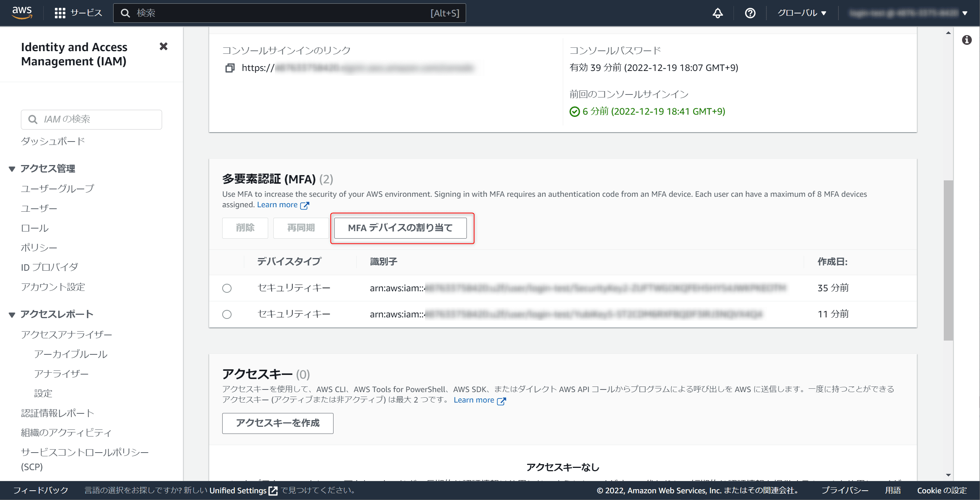Copy the console sign-in link icon

pyautogui.click(x=229, y=68)
